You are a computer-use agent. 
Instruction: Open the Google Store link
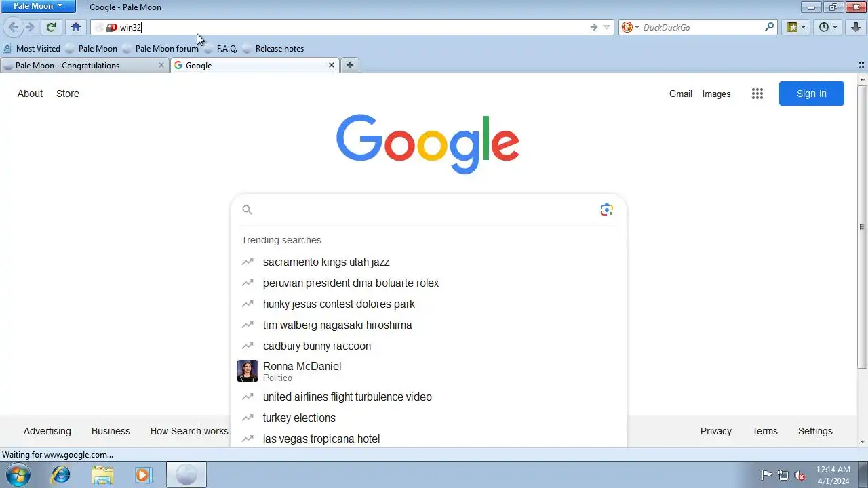tap(68, 94)
